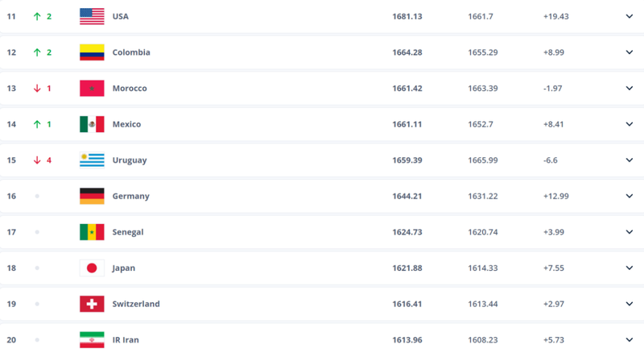Click the USA flag icon
The image size is (644, 353).
pyautogui.click(x=92, y=16)
